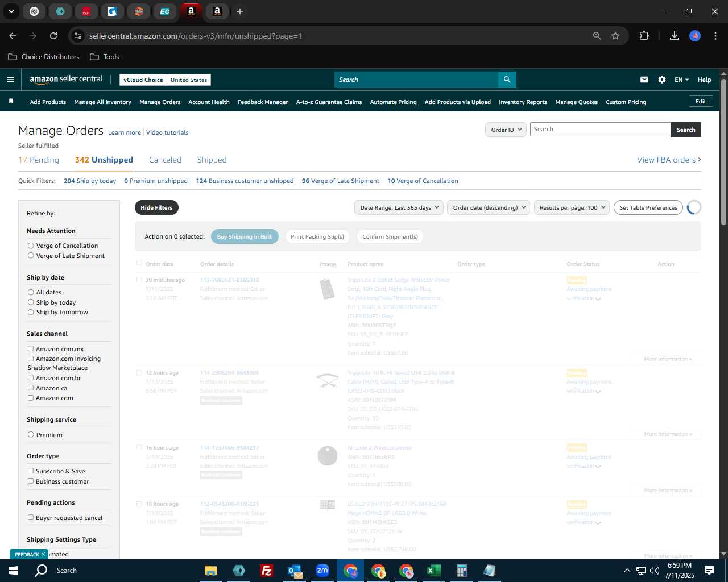Click Set Table Preferences button
The image size is (728, 582).
point(648,207)
